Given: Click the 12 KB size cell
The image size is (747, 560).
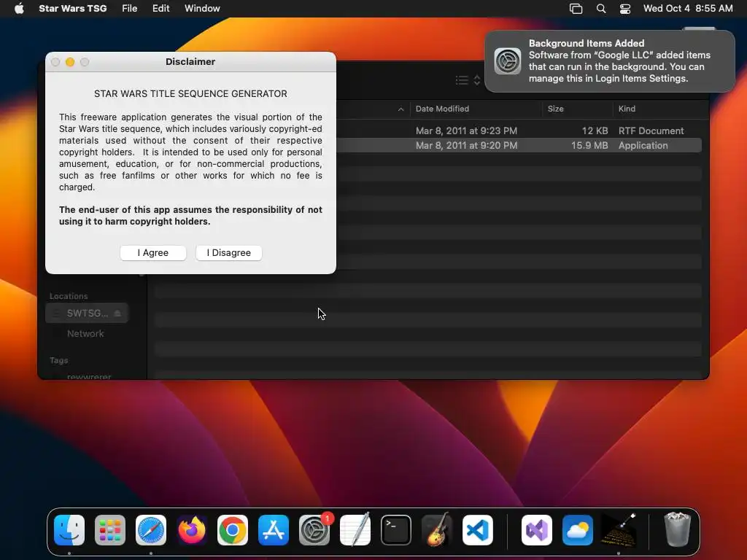Looking at the screenshot, I should click(x=595, y=131).
